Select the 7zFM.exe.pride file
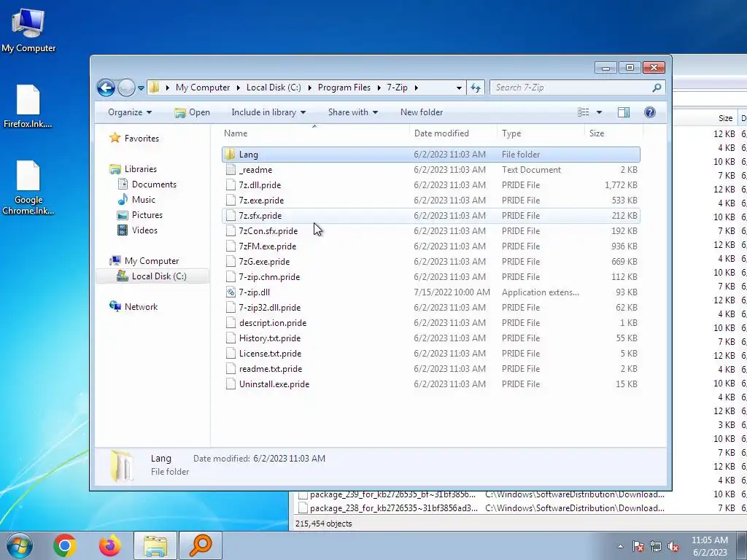Image resolution: width=747 pixels, height=560 pixels. (430, 246)
